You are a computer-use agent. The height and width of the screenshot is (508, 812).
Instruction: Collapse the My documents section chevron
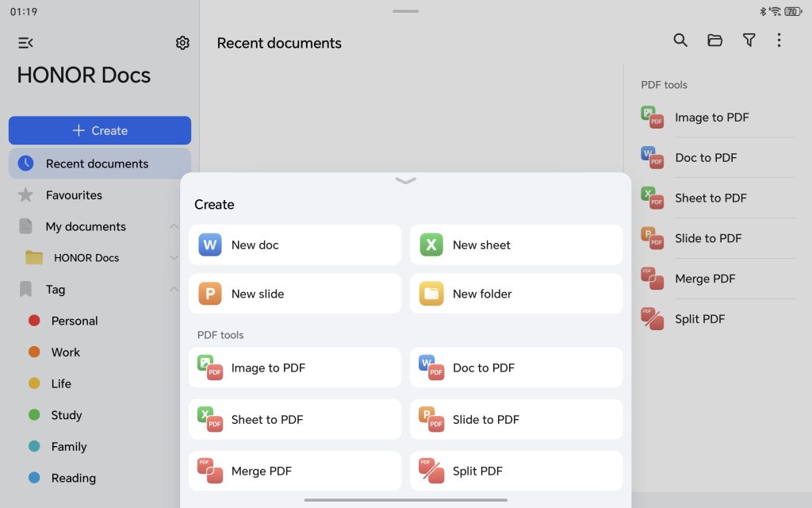point(174,227)
